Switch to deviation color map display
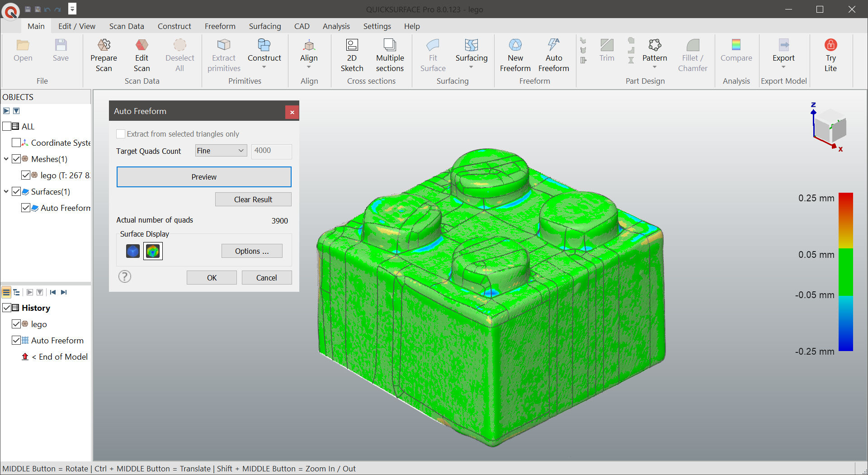This screenshot has height=475, width=868. 153,251
